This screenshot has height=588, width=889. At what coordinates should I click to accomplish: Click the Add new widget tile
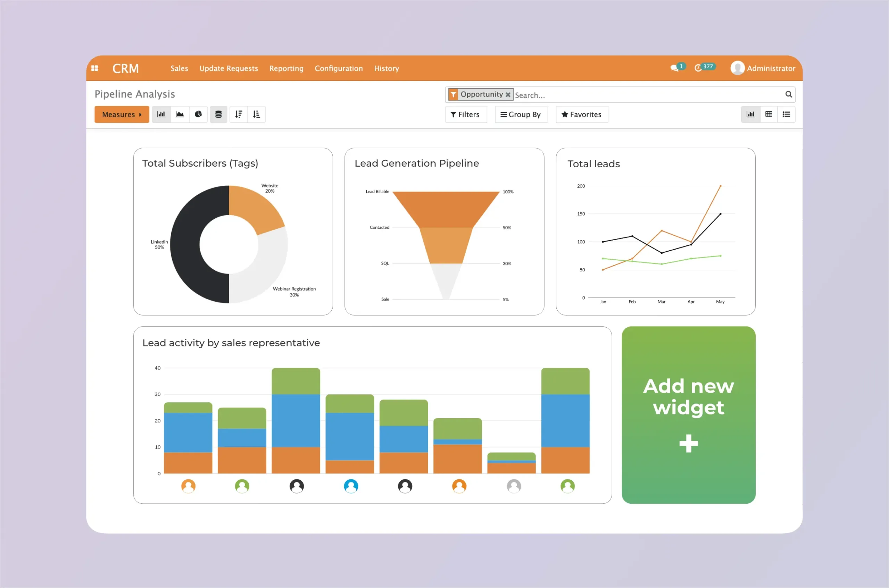688,415
